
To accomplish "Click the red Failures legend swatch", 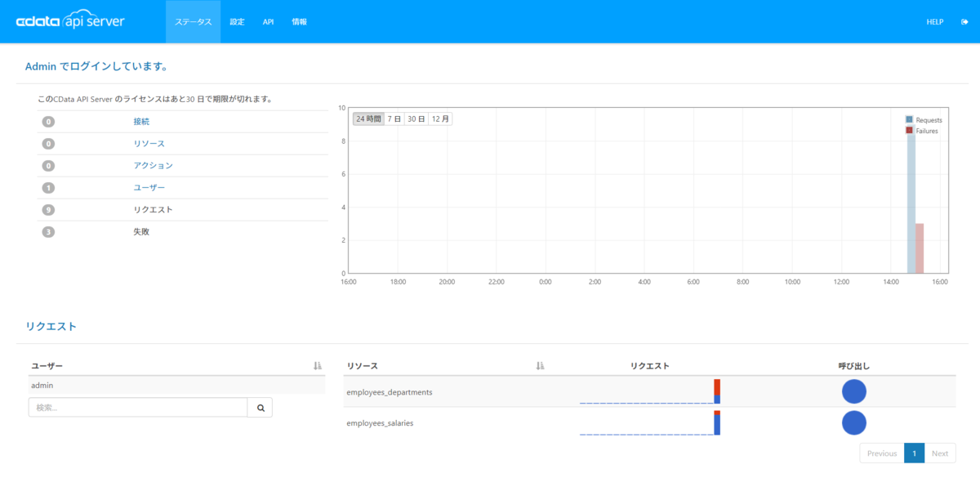I will click(x=909, y=131).
